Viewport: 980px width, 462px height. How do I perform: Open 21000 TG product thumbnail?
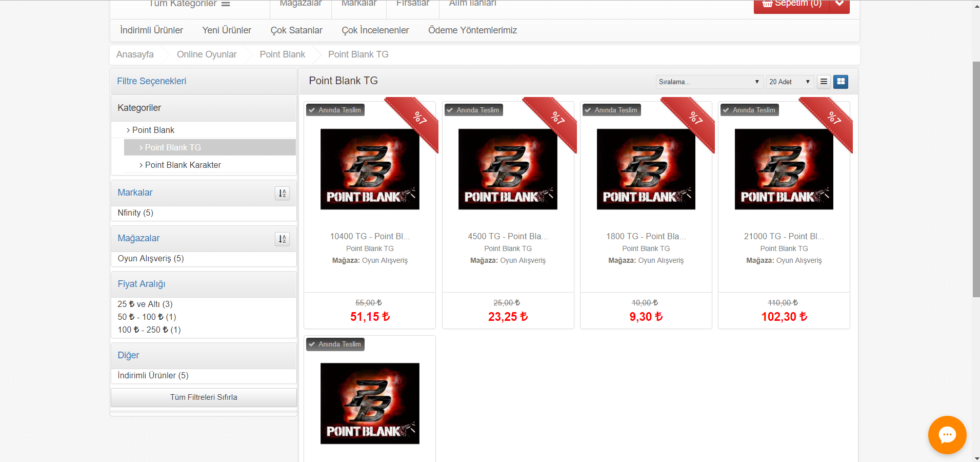click(x=784, y=169)
